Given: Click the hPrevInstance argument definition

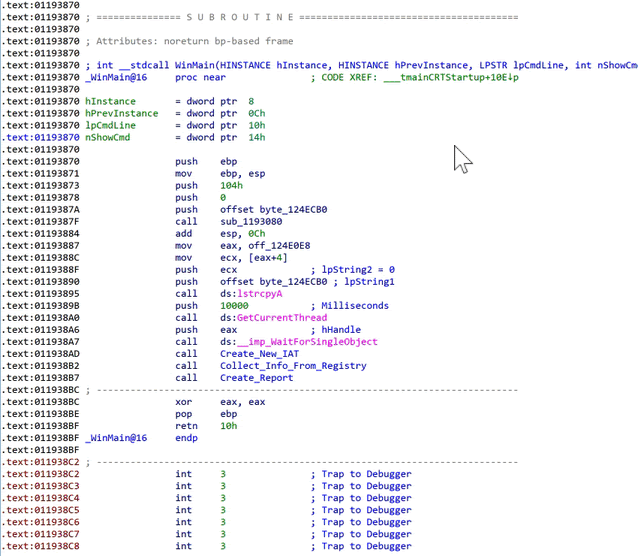Looking at the screenshot, I should [122, 114].
